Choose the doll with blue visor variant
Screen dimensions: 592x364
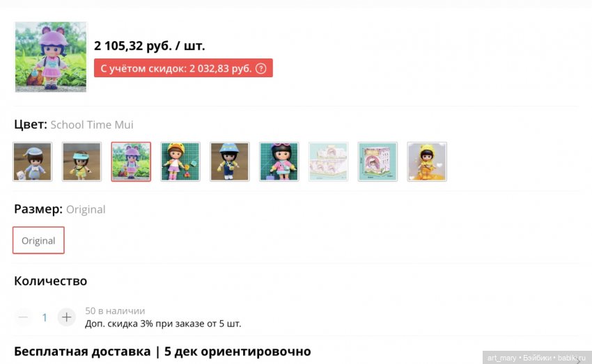[82, 162]
